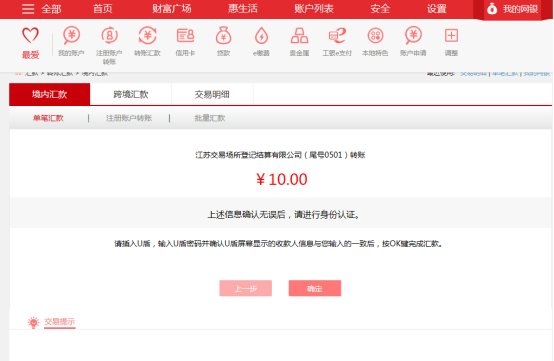Open 设置 in the top menu
This screenshot has width=554, height=361.
[437, 9]
